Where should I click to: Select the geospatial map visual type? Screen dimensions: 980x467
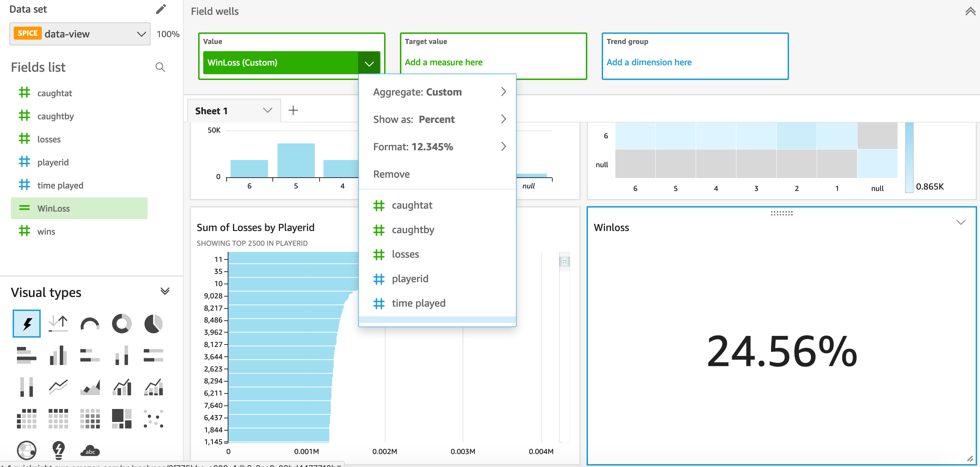26,452
